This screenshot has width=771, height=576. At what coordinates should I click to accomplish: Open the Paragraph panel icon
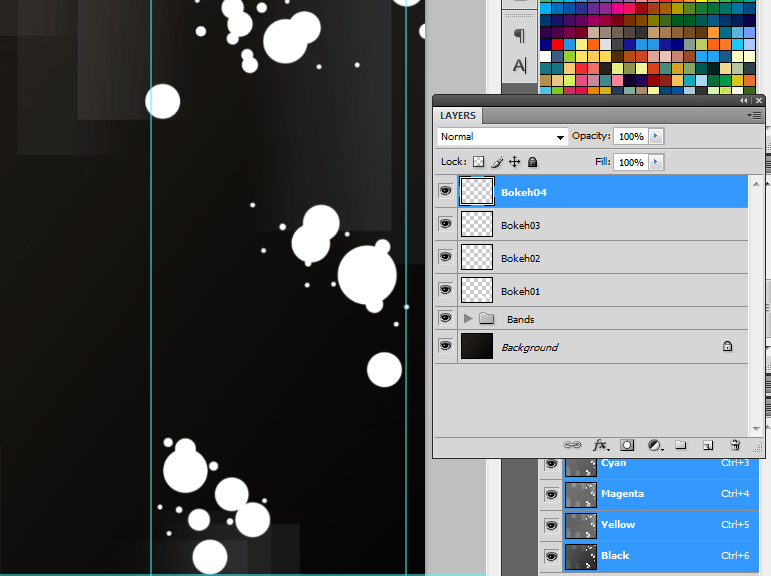click(x=519, y=36)
